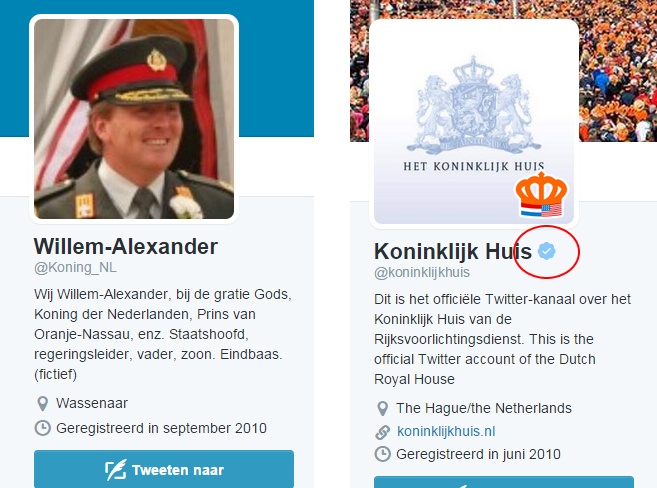Viewport: 657px width, 488px height.
Task: Click the location pin icon next to Wassenaar
Action: tap(42, 404)
